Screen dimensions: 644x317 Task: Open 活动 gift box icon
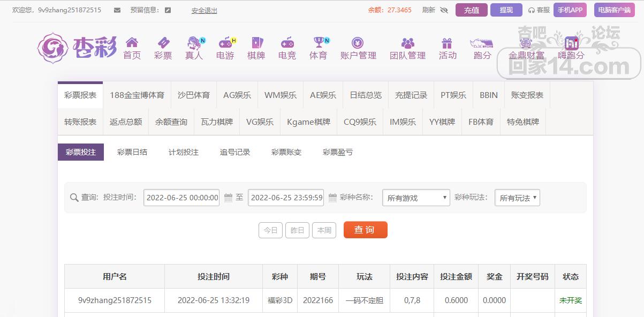[x=447, y=42]
